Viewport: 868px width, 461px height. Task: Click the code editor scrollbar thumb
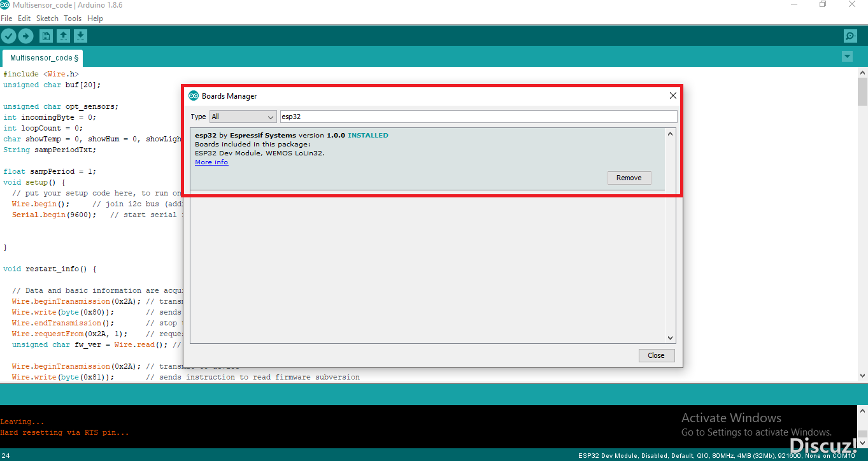[x=862, y=92]
